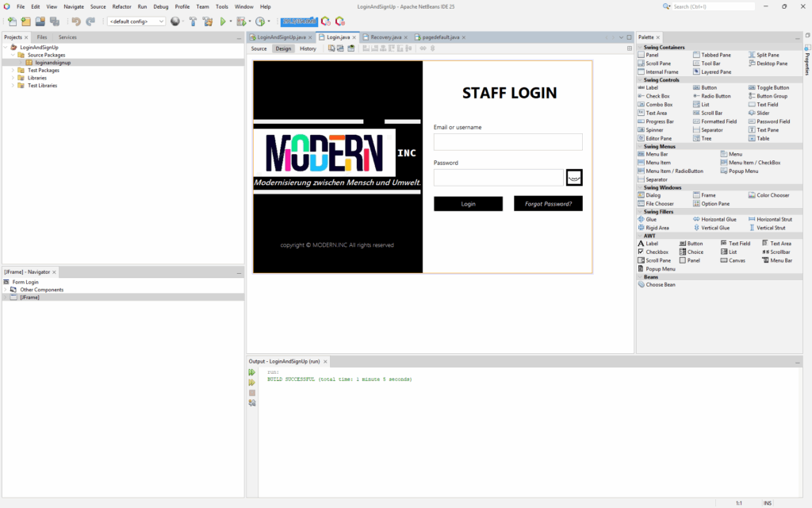The image size is (812, 508).
Task: Click the Email or username text field
Action: pyautogui.click(x=508, y=142)
